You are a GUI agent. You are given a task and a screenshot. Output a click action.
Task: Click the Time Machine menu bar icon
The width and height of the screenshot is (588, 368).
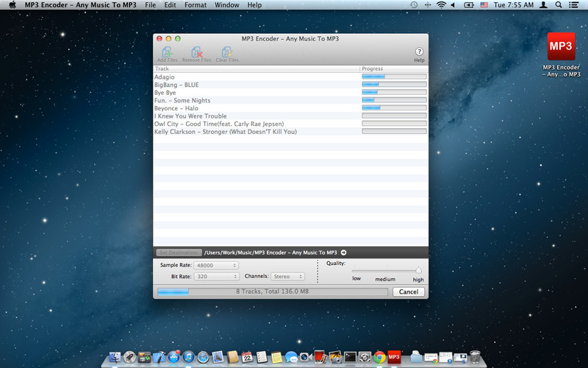[414, 5]
